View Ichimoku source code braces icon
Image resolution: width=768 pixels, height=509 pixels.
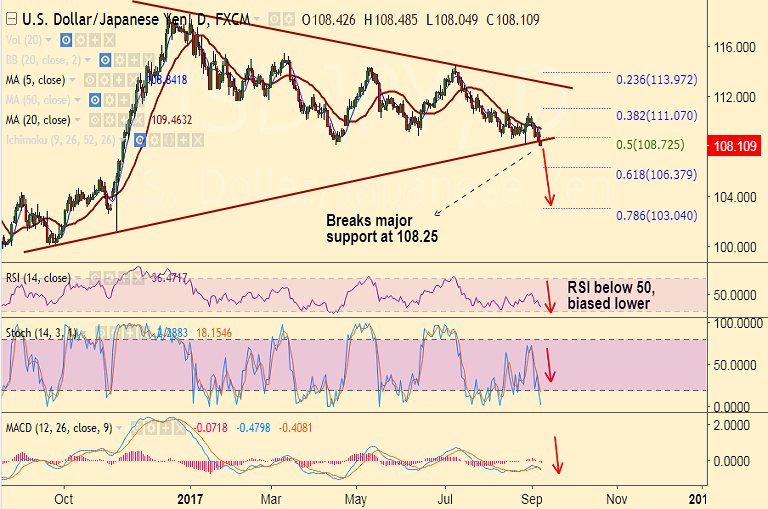168,141
